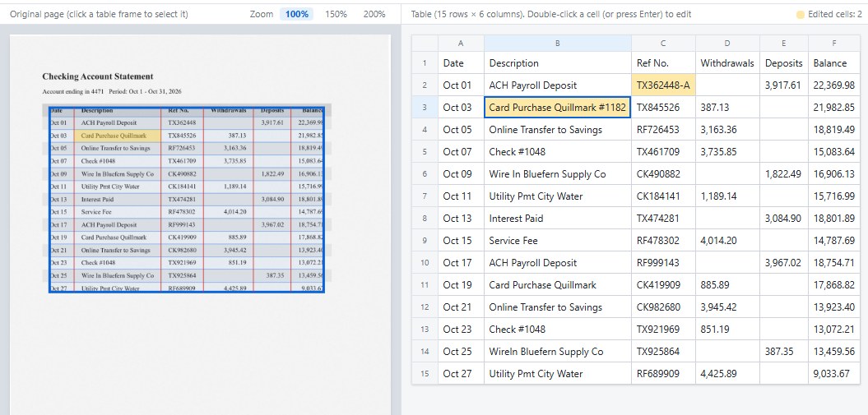Select cell Wire In Bluefern Supply Co

(x=558, y=174)
